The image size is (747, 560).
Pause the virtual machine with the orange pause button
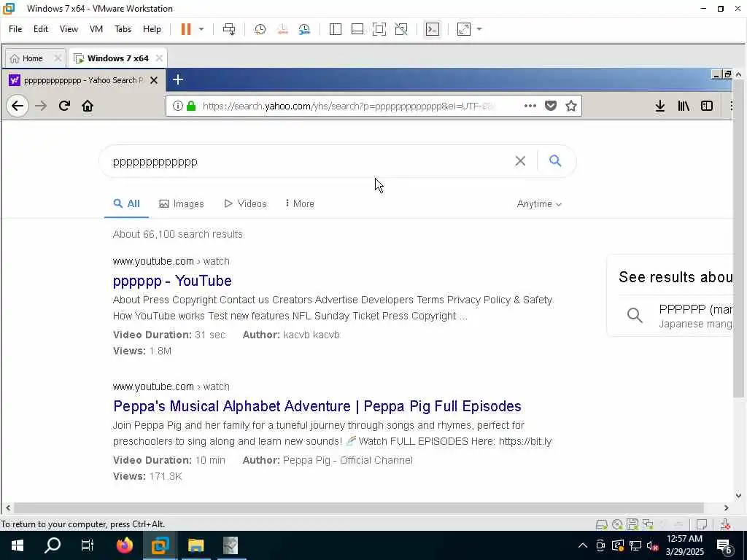[x=186, y=29]
